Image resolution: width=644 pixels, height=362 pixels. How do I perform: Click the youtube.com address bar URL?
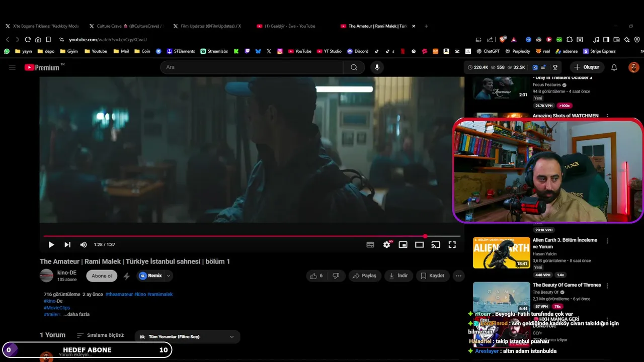pos(108,40)
